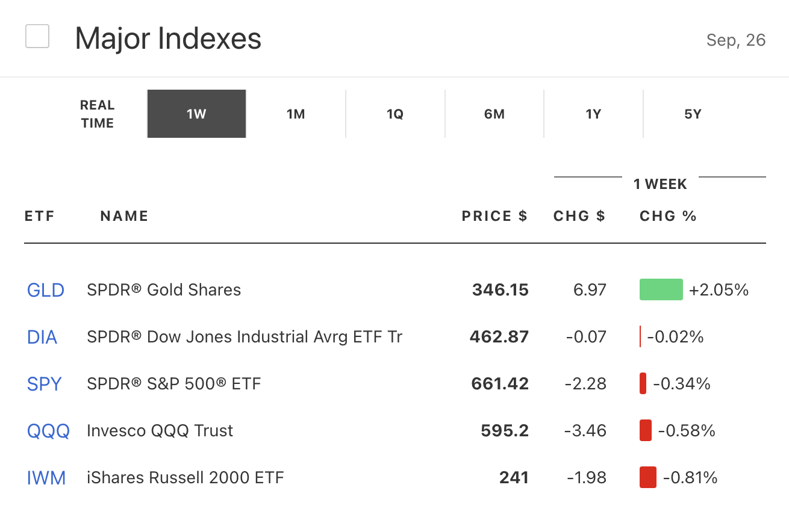Open the GLD ticker link

[x=46, y=290]
